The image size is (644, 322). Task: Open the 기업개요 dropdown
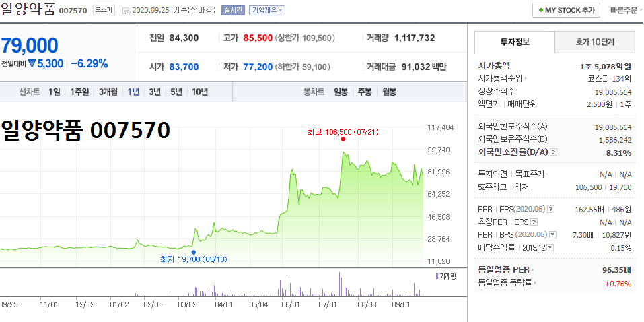(267, 10)
